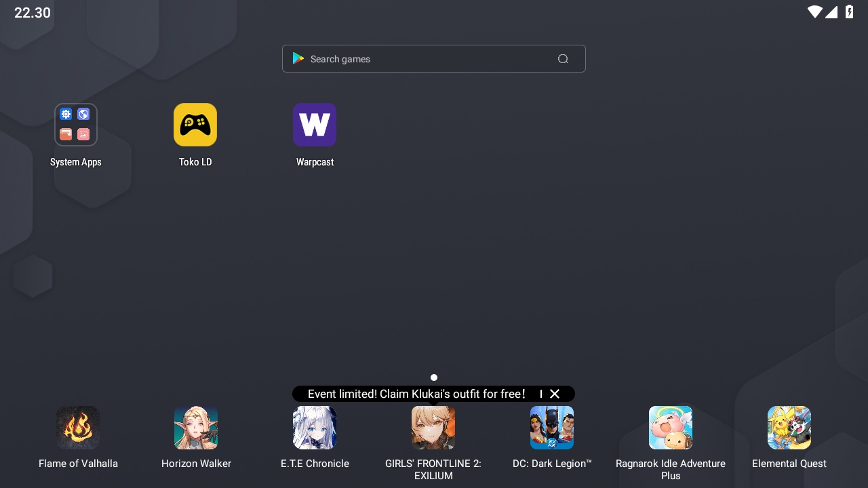Open the System Apps folder
Screen dimensions: 868x488
coord(76,125)
